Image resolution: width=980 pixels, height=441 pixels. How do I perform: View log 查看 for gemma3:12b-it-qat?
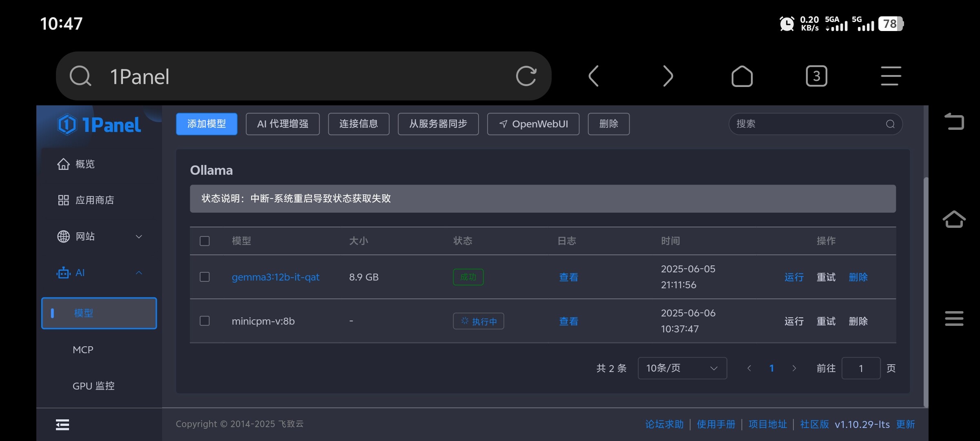pyautogui.click(x=568, y=277)
